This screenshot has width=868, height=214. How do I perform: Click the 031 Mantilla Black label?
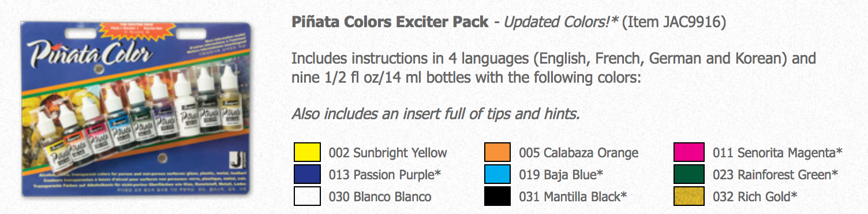(573, 197)
